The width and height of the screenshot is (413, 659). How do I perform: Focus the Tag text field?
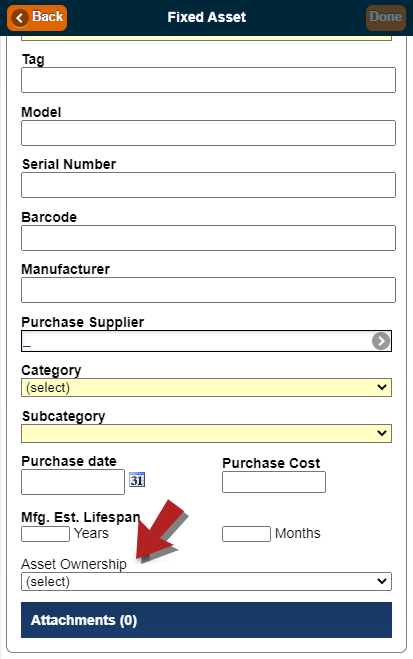pos(208,80)
